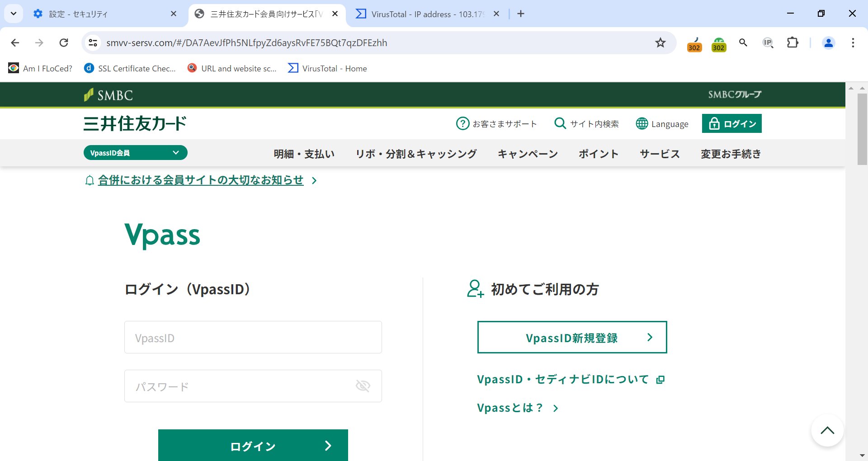868x461 pixels.
Task: Open the Chrome profile avatar
Action: click(x=829, y=42)
